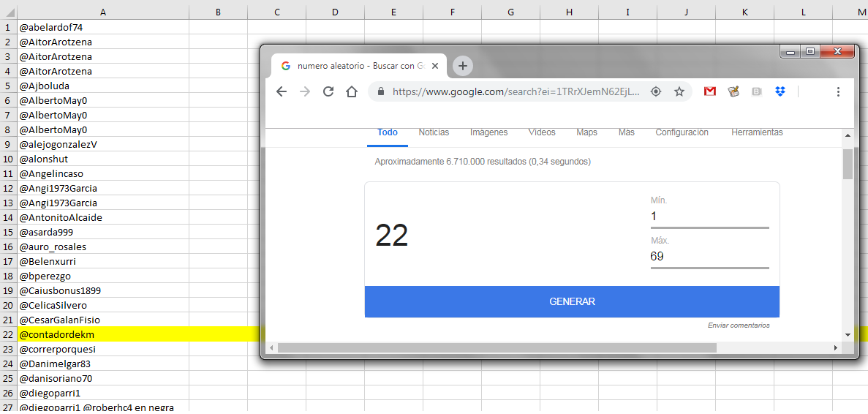Viewport: 868px width, 414px height.
Task: Click the location target icon in address bar
Action: (x=656, y=92)
